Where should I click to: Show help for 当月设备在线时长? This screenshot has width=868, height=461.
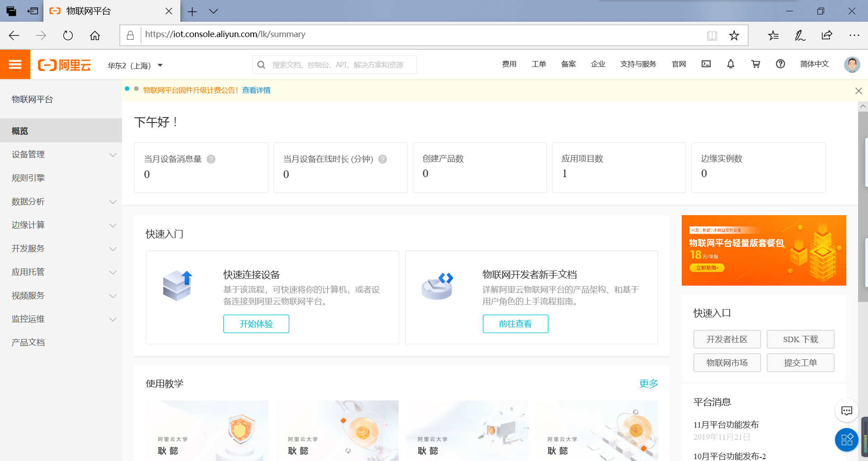[x=382, y=159]
